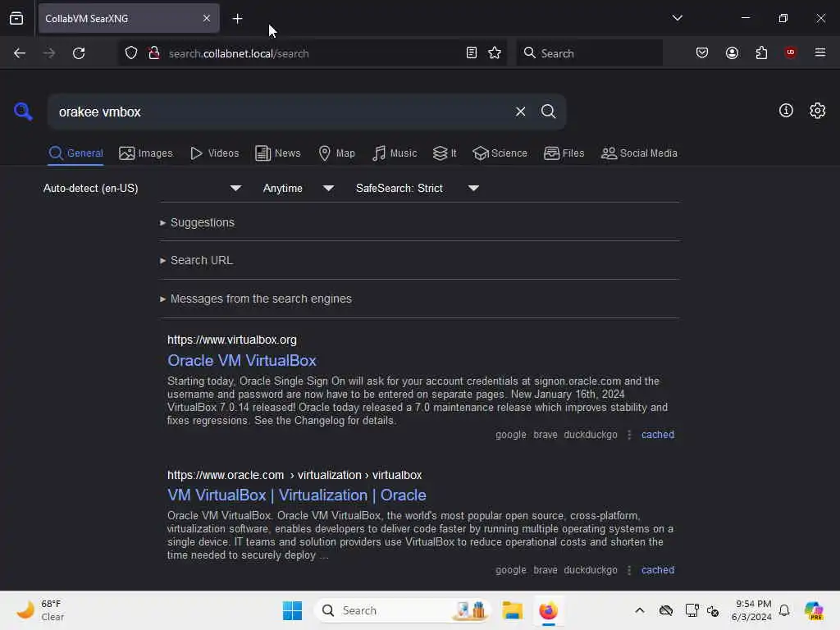Switch to the Social Media category

pos(639,153)
